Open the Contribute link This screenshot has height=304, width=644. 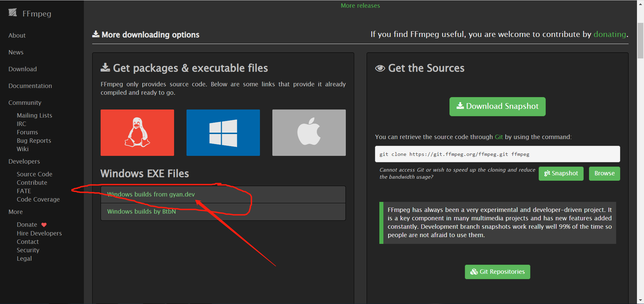coord(32,182)
